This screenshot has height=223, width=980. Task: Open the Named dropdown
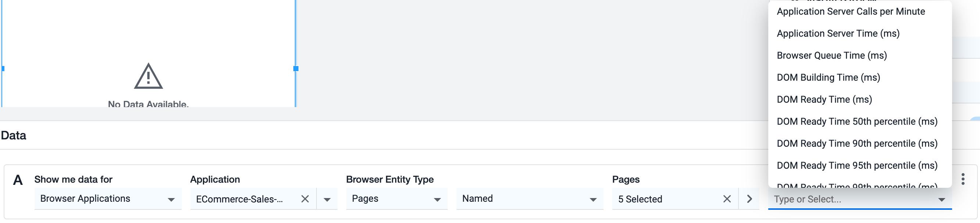[x=530, y=199]
